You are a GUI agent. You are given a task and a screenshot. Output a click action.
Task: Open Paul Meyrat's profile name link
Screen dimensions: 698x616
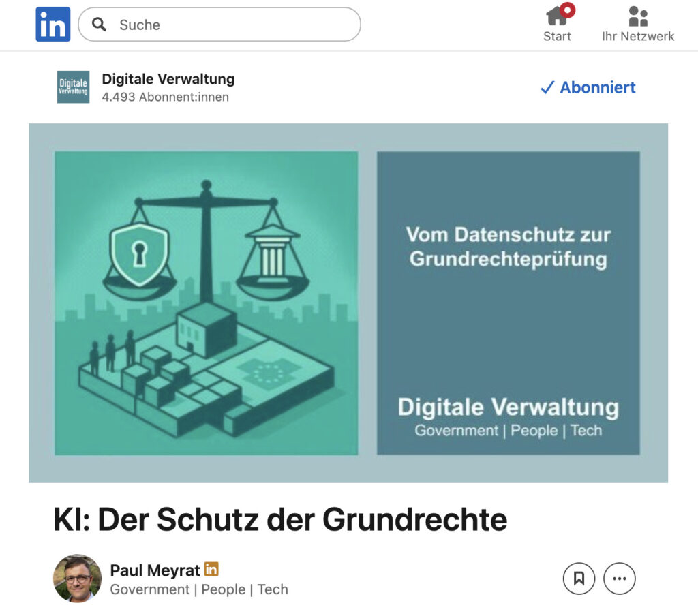155,570
